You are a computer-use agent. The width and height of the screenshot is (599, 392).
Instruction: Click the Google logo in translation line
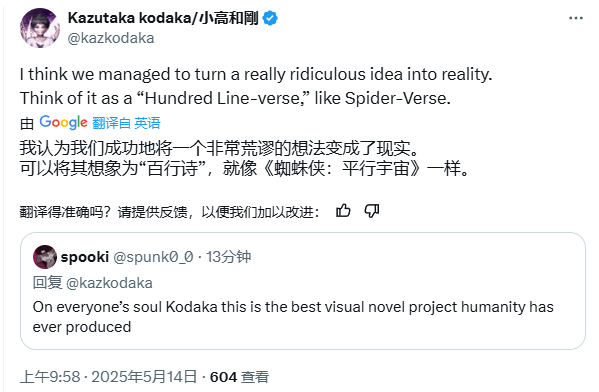click(63, 123)
